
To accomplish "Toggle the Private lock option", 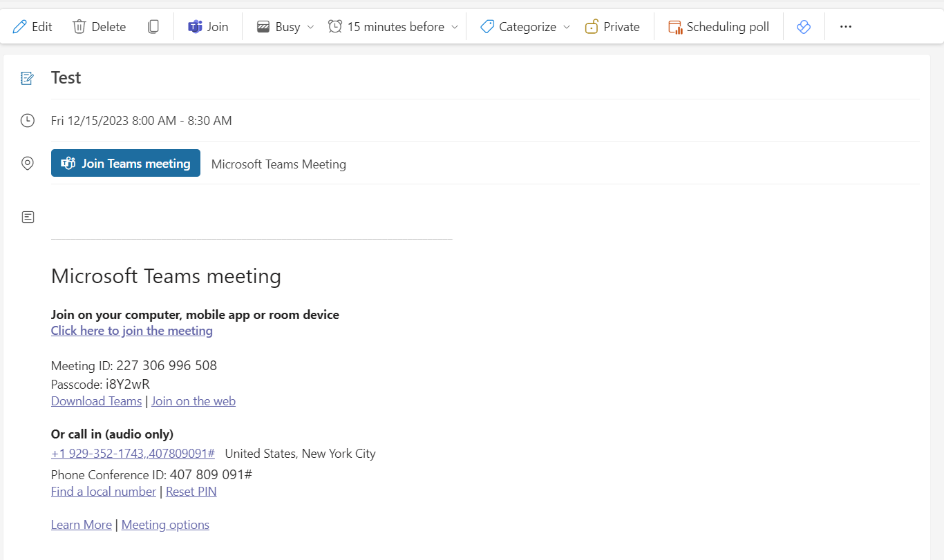I will tap(612, 27).
